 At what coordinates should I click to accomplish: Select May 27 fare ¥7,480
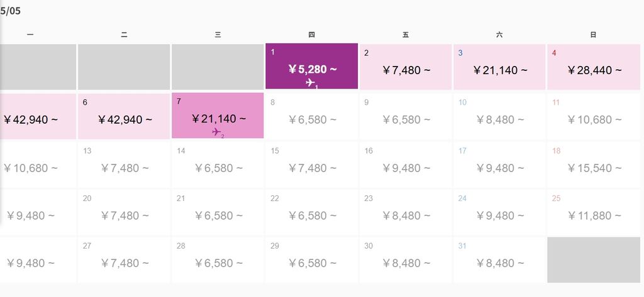[124, 260]
